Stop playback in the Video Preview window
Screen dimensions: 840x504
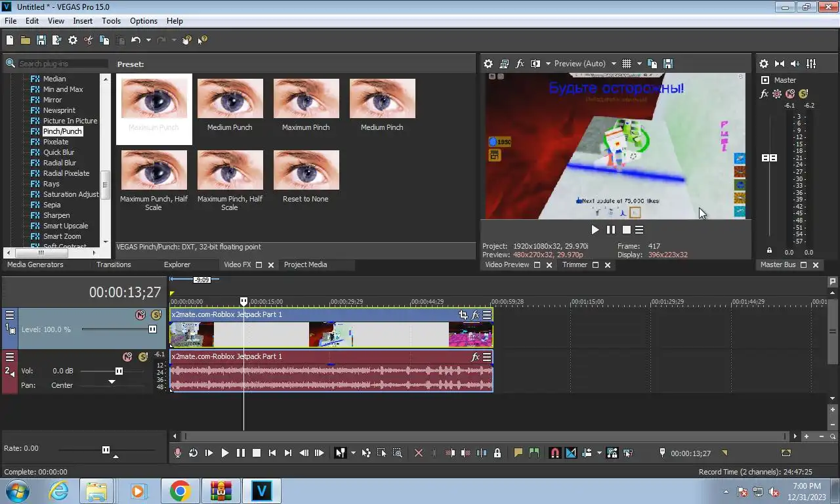[x=627, y=230]
